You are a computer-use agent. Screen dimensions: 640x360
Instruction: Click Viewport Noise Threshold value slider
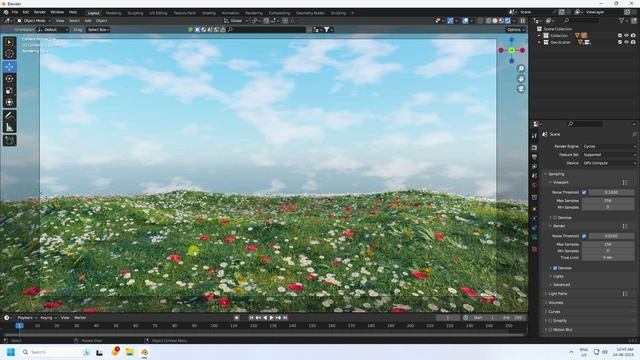pos(611,192)
